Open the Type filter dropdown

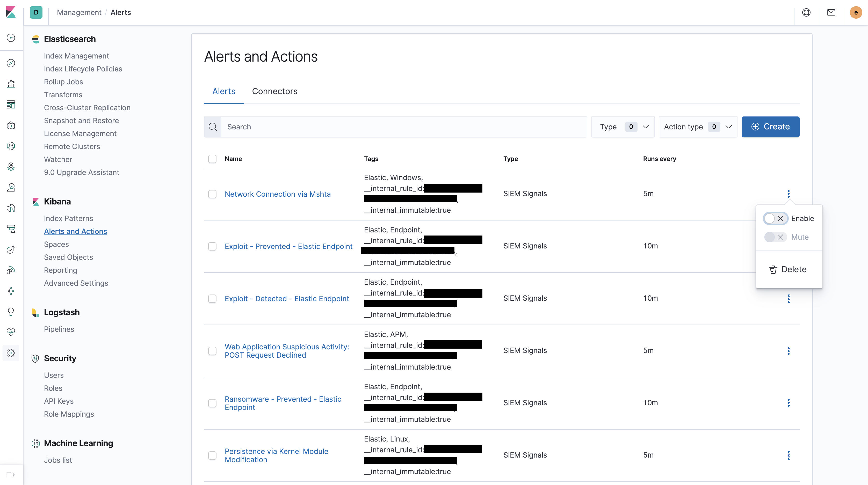click(x=623, y=127)
